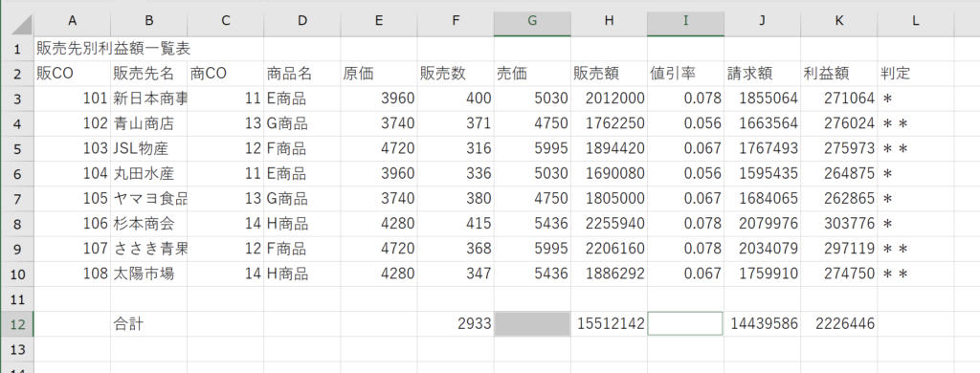Select billing amount 1767493

pos(763,148)
